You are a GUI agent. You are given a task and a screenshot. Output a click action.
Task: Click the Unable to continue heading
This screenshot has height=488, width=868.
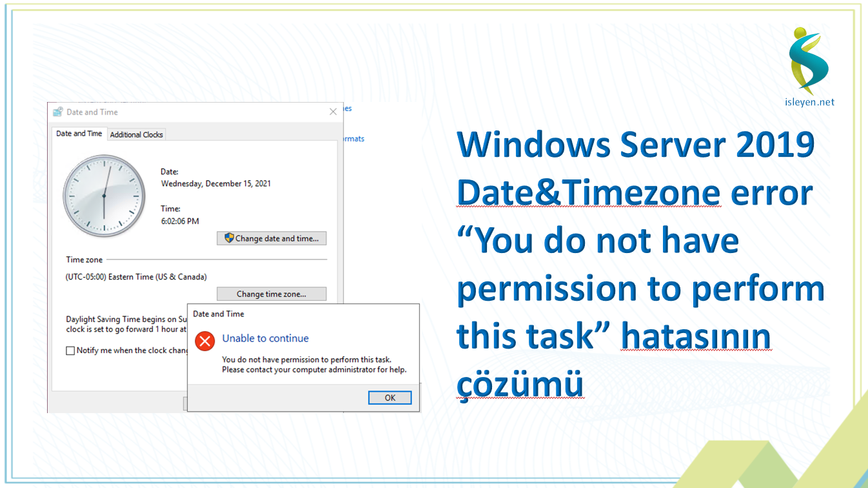(x=265, y=338)
